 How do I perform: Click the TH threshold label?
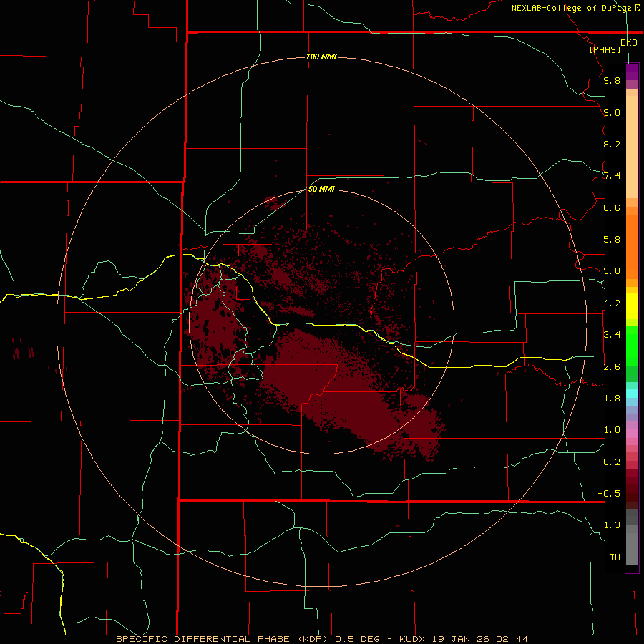click(615, 557)
